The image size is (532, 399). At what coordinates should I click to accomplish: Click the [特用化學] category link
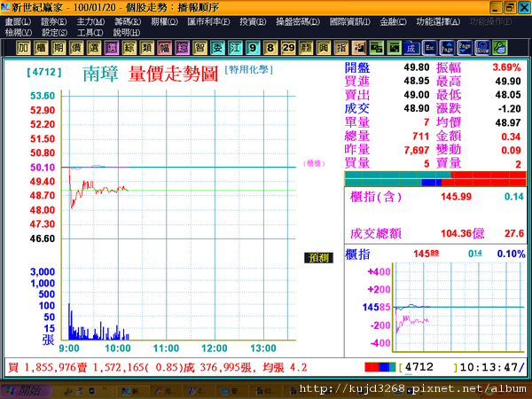point(248,70)
